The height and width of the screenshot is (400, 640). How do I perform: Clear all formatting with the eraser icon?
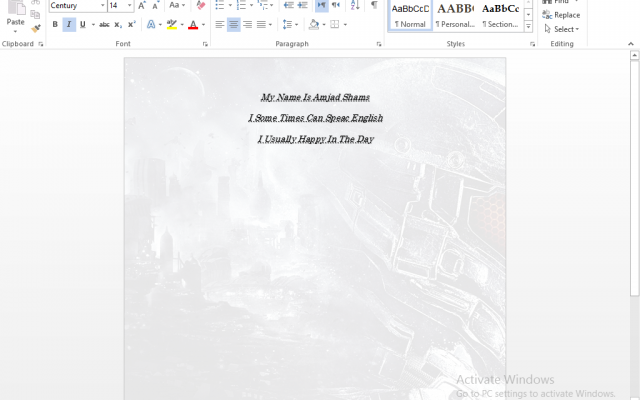coord(200,5)
